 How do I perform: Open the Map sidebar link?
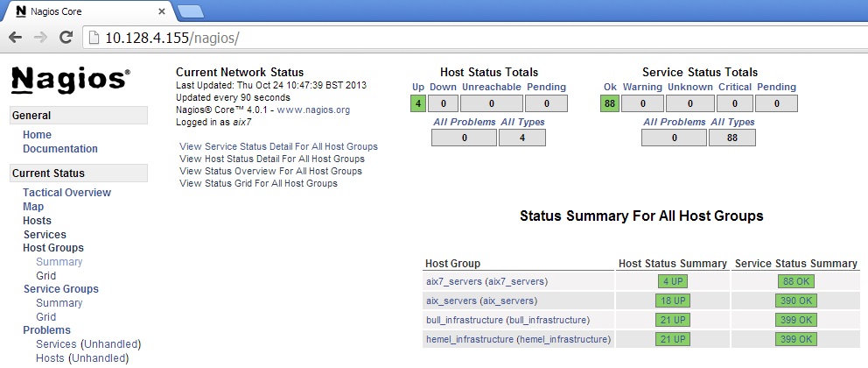tap(33, 207)
